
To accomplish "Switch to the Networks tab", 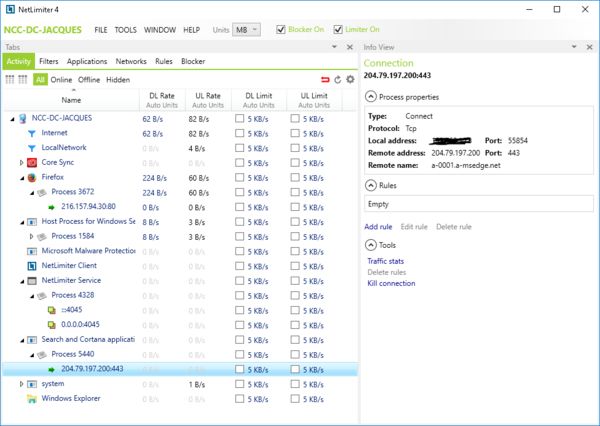I will pyautogui.click(x=131, y=61).
